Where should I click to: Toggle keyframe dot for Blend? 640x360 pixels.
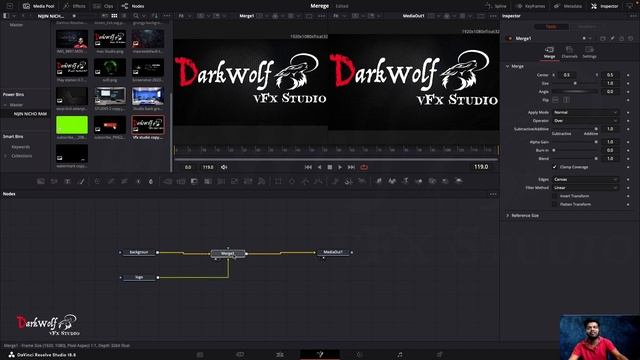(x=628, y=158)
